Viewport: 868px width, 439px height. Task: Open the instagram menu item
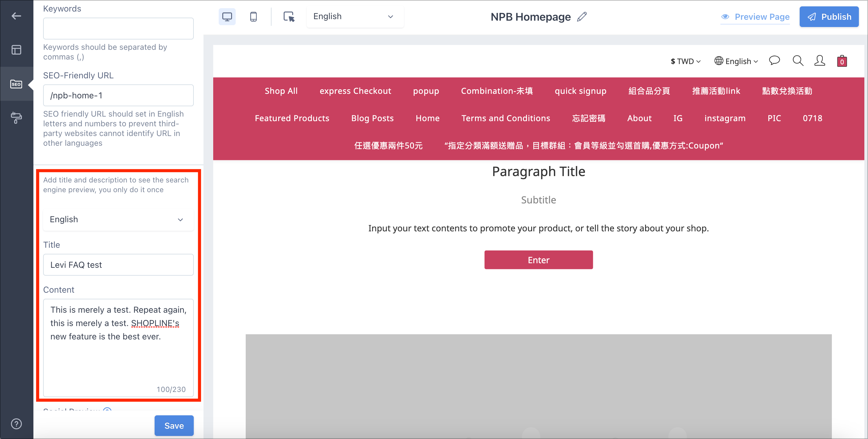click(725, 118)
